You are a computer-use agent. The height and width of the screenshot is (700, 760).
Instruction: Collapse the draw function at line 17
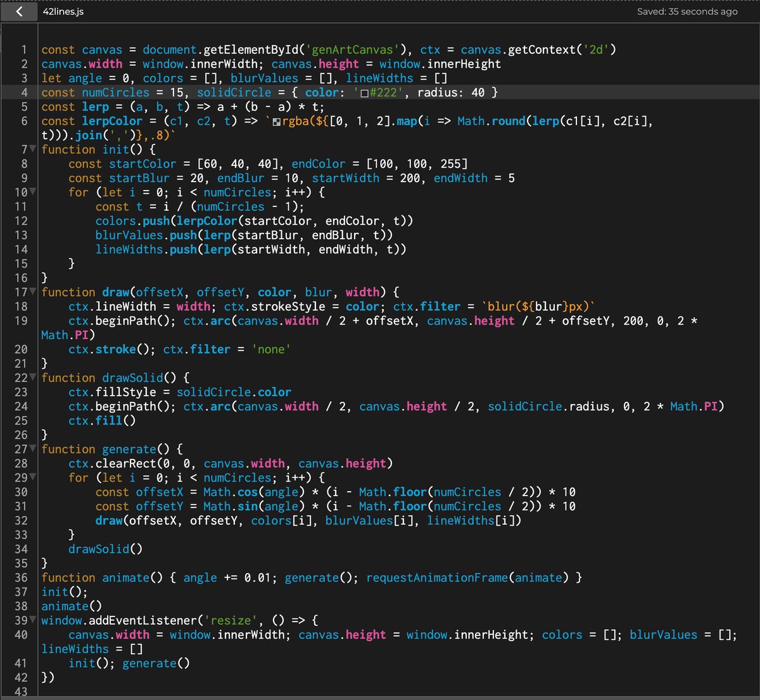(33, 292)
